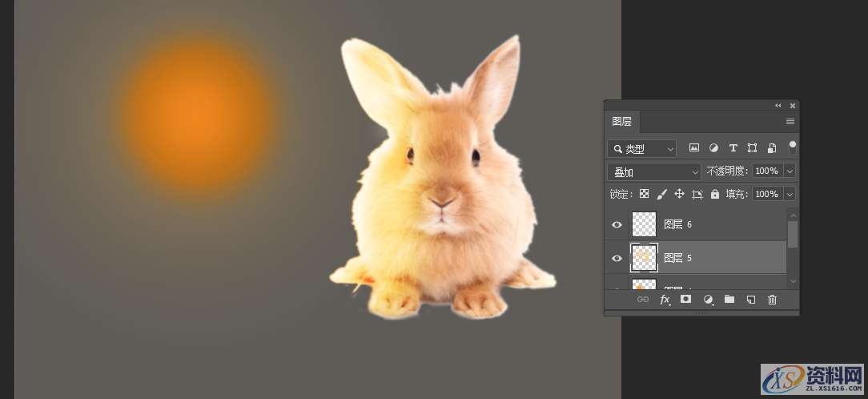The image size is (868, 399).
Task: Open Layers panel options menu
Action: (x=790, y=121)
